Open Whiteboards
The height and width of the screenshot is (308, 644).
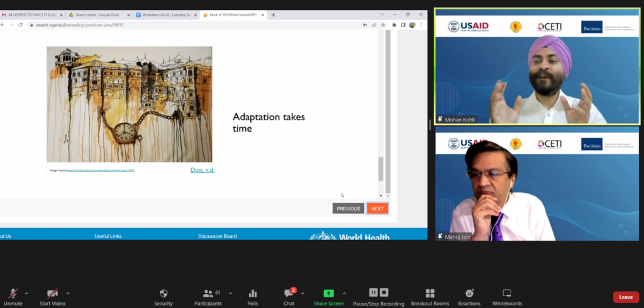click(x=507, y=296)
